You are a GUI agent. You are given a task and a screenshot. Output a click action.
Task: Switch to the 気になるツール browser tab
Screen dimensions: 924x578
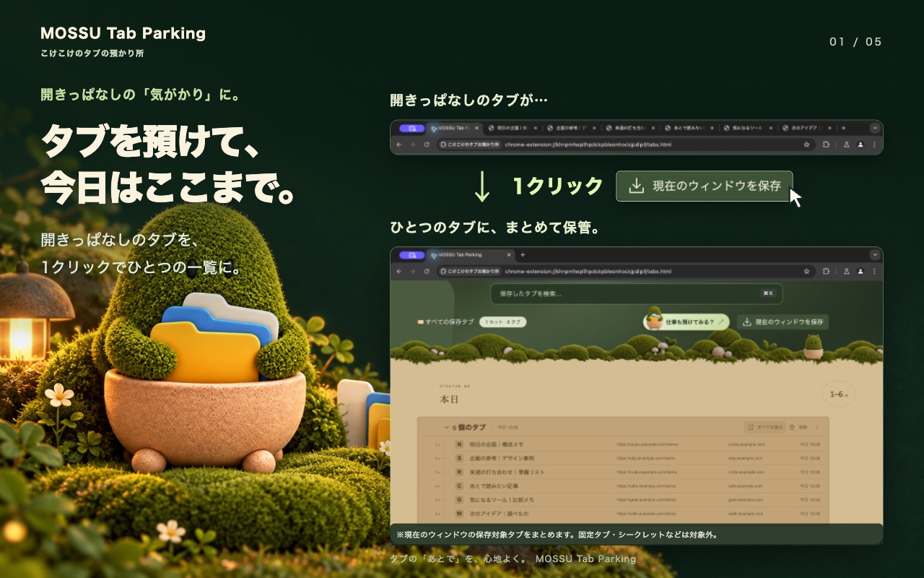click(x=748, y=128)
